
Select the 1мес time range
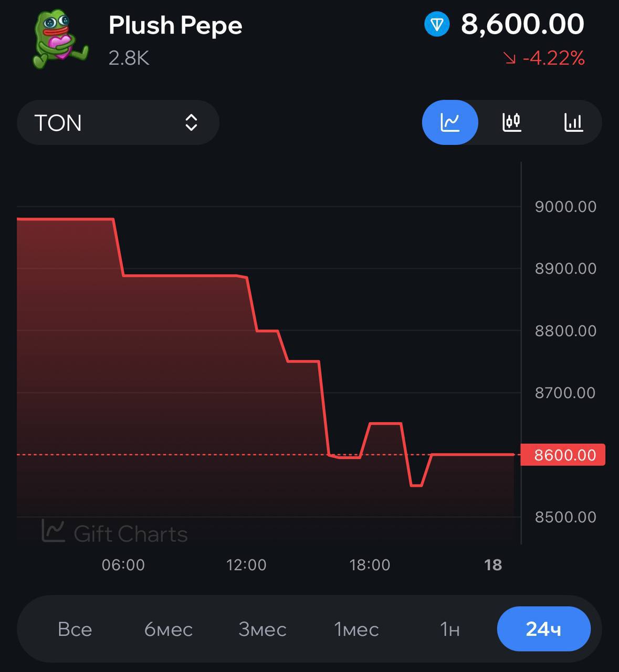tap(356, 629)
